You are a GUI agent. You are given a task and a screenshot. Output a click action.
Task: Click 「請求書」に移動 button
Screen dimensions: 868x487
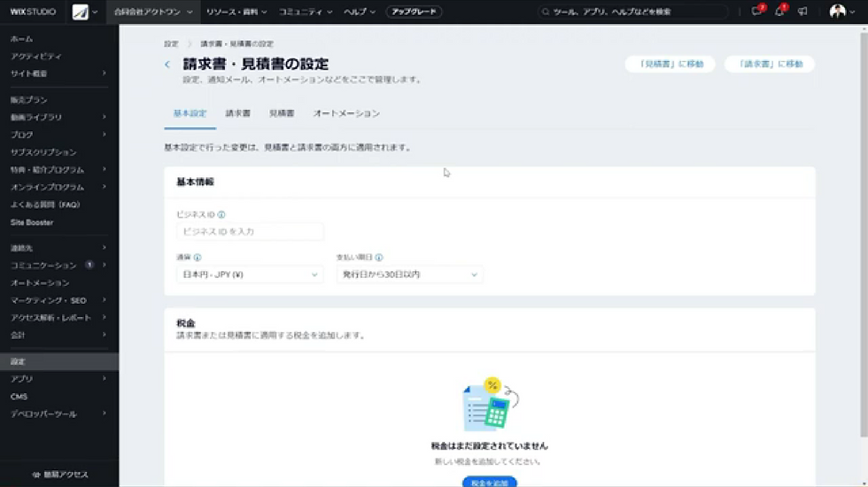point(770,64)
